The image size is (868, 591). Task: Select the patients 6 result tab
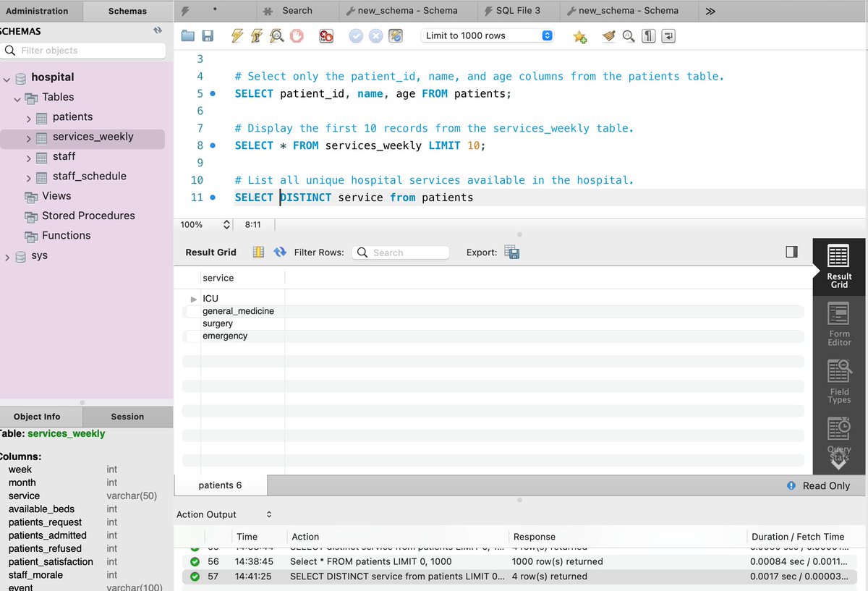coord(221,485)
